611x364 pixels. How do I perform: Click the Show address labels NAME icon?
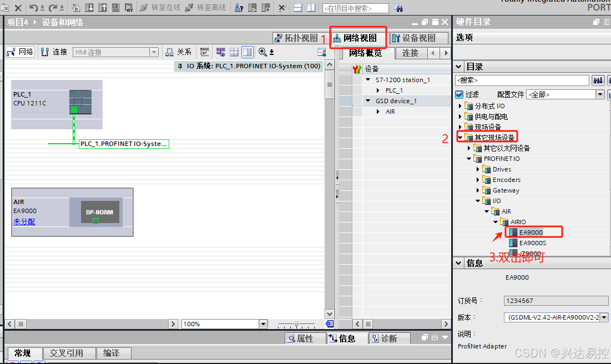pos(204,52)
